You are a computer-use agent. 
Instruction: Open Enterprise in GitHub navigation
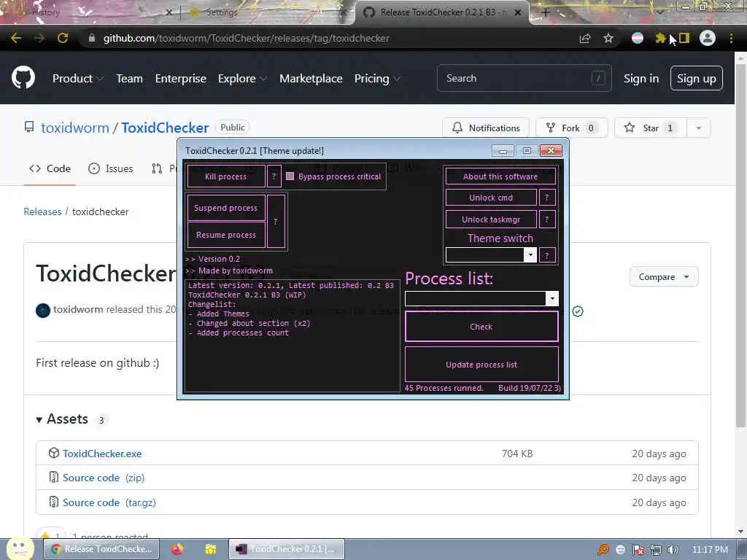click(181, 79)
